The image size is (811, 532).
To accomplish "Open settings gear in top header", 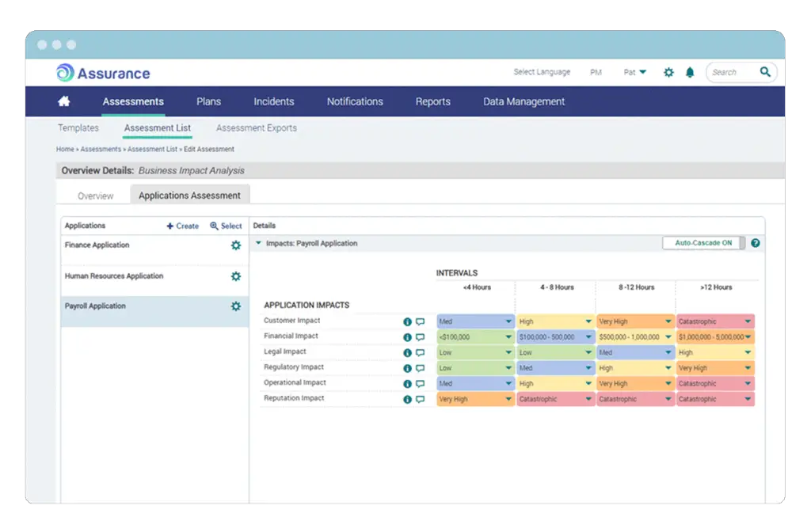I will [x=668, y=72].
